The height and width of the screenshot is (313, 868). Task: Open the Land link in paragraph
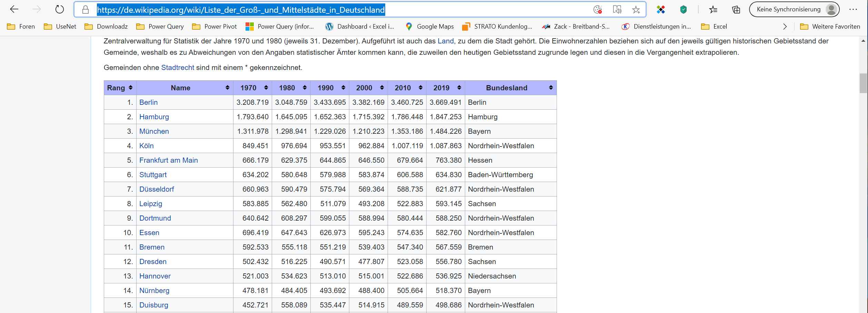pos(446,41)
